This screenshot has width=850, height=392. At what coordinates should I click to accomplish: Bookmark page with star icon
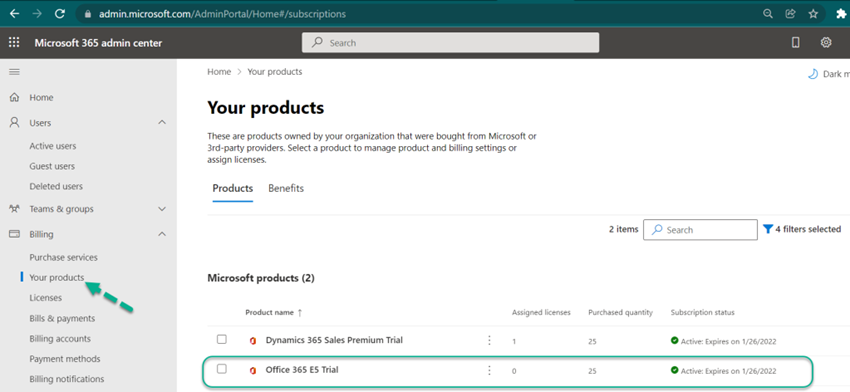tap(813, 14)
